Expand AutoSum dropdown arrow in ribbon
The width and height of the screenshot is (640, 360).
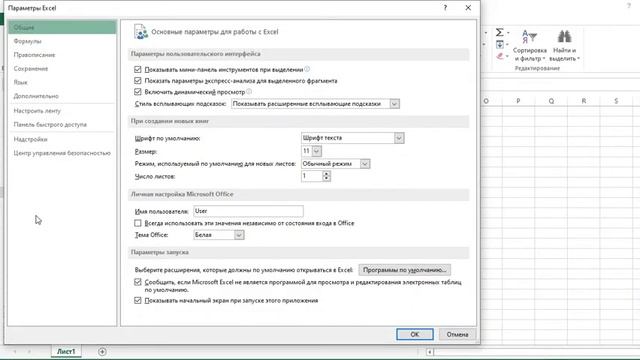pos(508,33)
